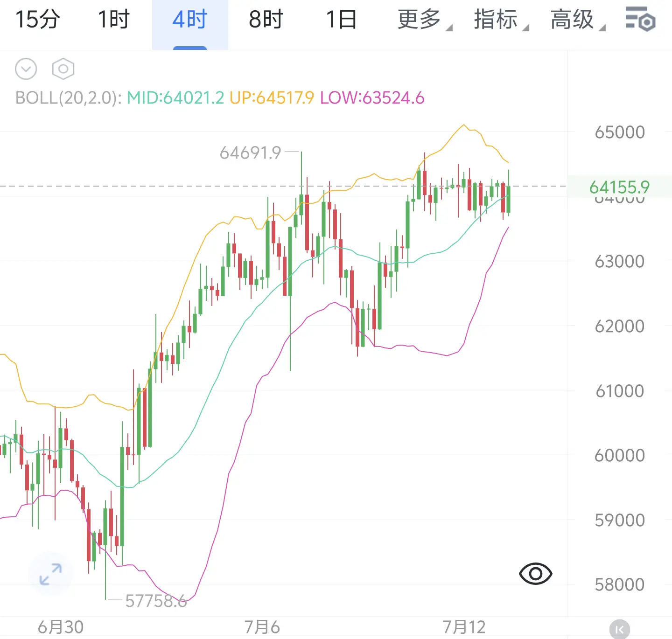Click the 64691.9 high price marker
The height and width of the screenshot is (639, 672).
(x=251, y=153)
